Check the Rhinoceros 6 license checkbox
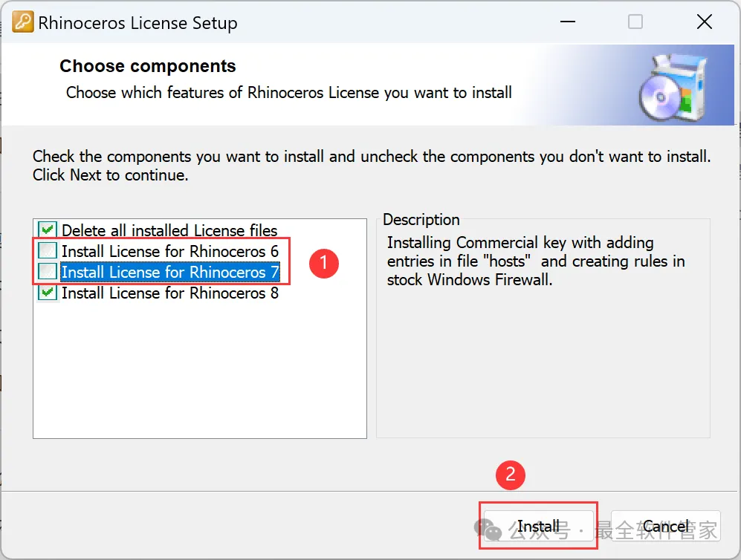Screen dimensions: 741x560 [48, 251]
